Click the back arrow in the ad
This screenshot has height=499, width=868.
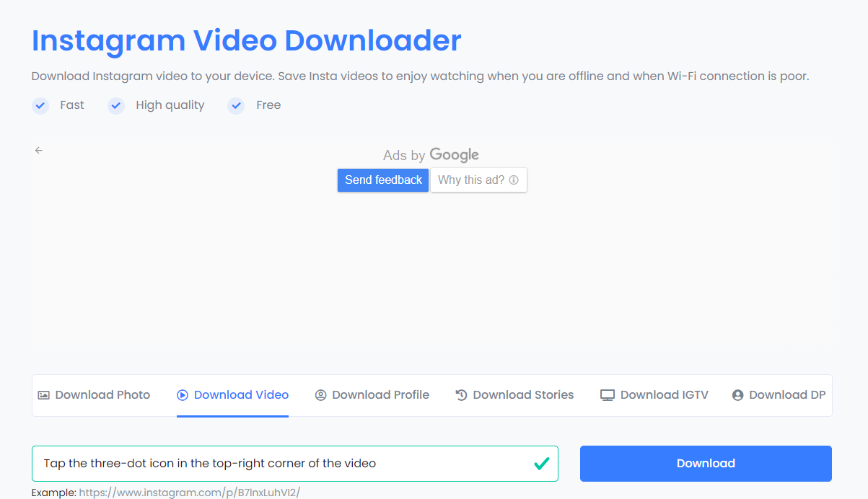tap(39, 150)
